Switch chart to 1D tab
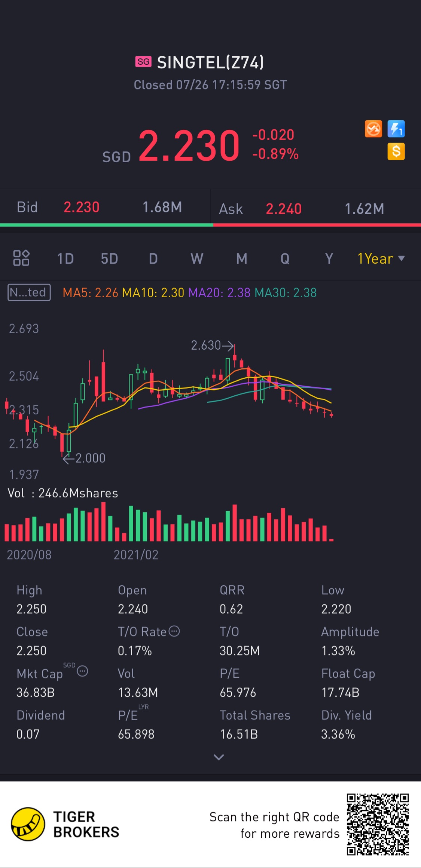The width and height of the screenshot is (421, 868). 65,258
